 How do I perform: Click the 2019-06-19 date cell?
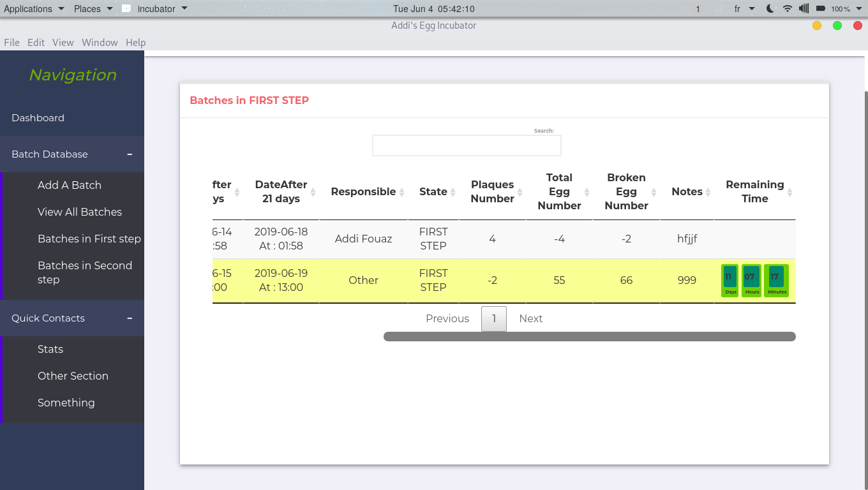pos(281,280)
